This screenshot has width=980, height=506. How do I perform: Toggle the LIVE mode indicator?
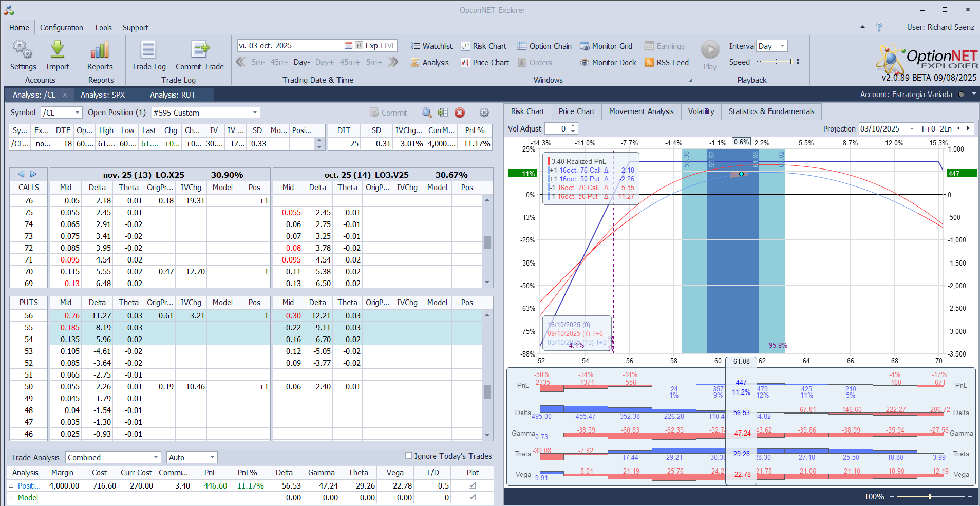pos(388,45)
